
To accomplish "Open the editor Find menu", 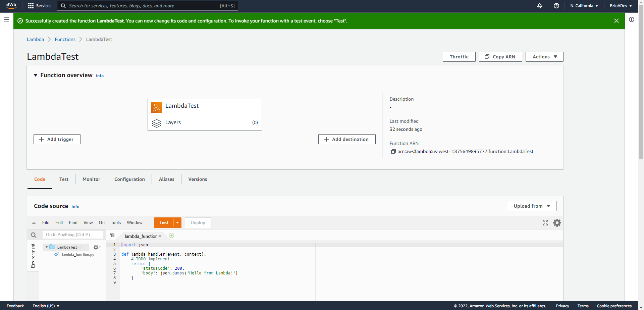I will click(73, 223).
